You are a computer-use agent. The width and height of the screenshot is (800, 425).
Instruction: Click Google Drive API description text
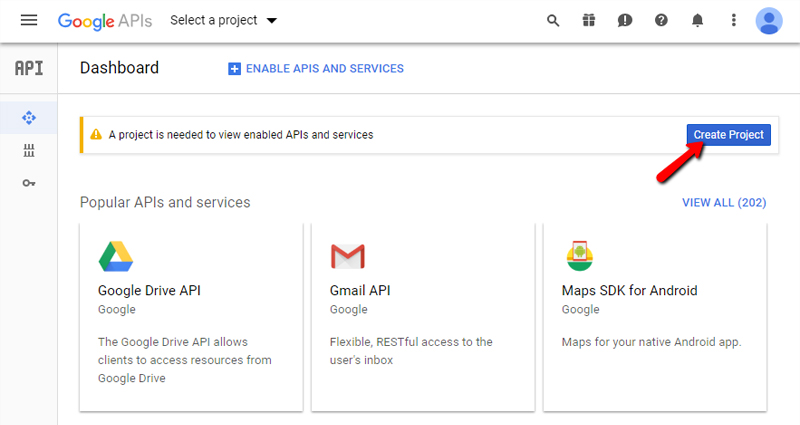pos(185,360)
